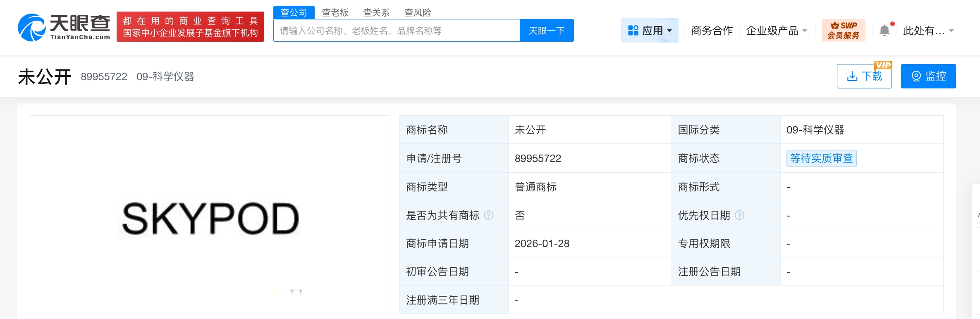This screenshot has height=319, width=980.
Task: Click the 等待实质审查 status tag
Action: [x=821, y=158]
